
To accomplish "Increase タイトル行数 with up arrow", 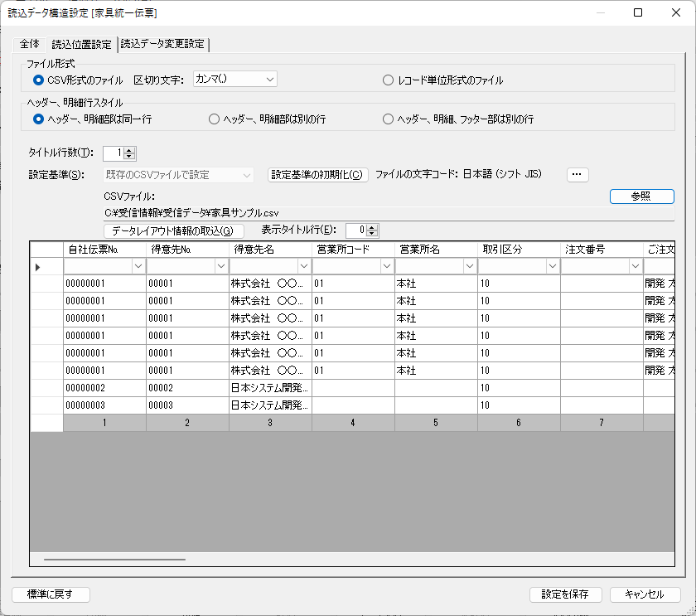I will click(129, 151).
